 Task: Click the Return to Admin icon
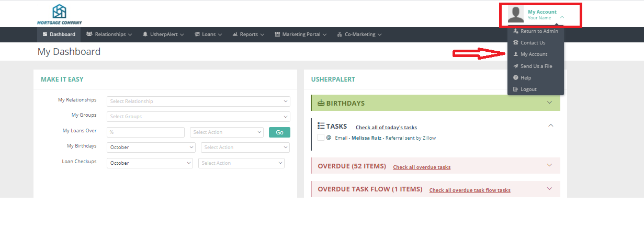(x=515, y=31)
